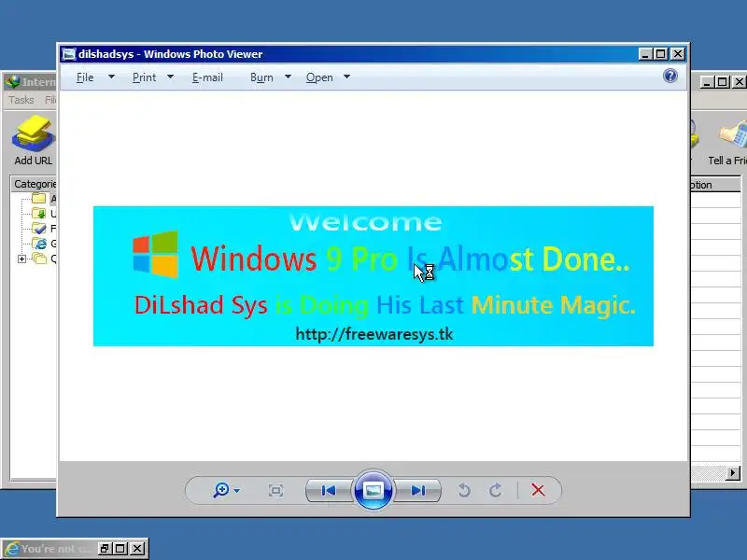Open the File menu in Photo Viewer

[85, 77]
